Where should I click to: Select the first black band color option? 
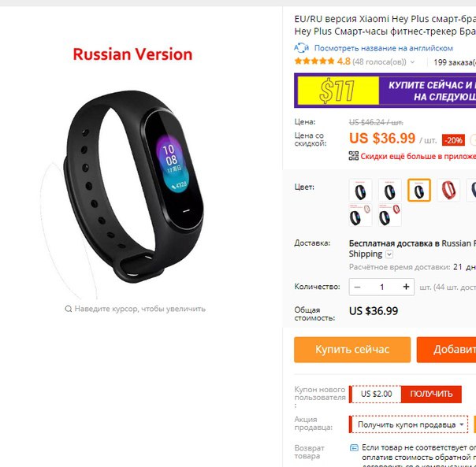tap(360, 191)
